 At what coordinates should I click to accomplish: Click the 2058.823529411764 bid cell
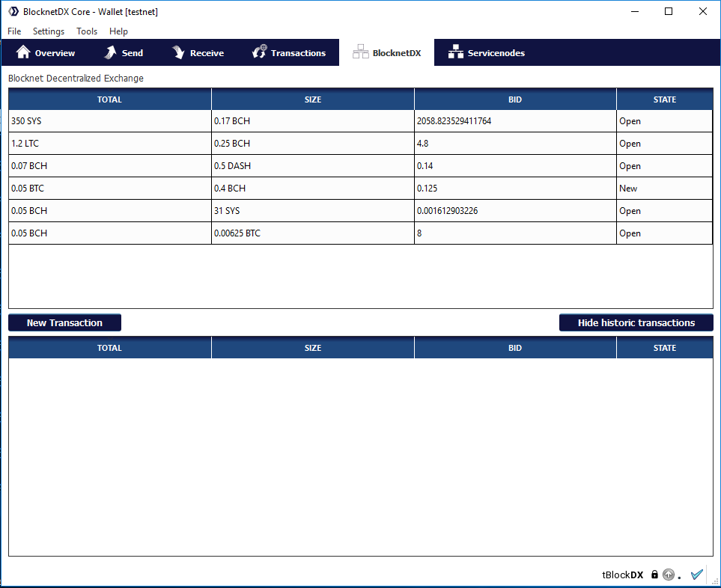coord(515,120)
